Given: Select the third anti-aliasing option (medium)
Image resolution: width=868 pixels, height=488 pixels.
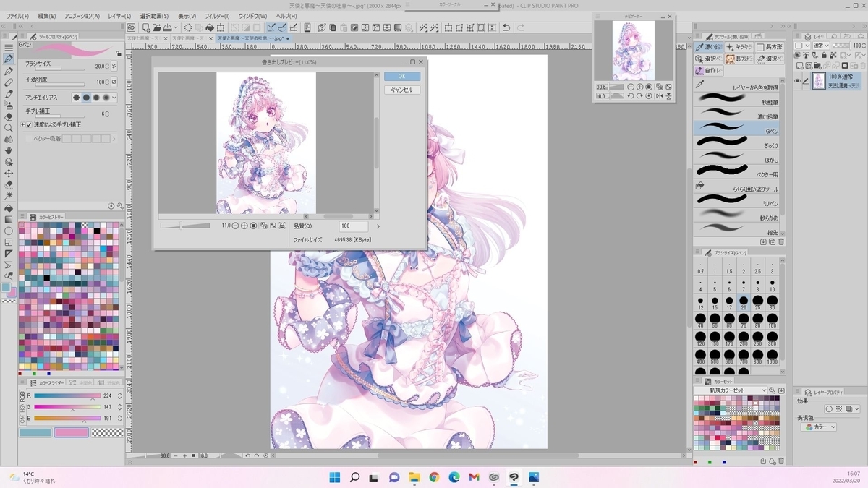Looking at the screenshot, I should 96,98.
